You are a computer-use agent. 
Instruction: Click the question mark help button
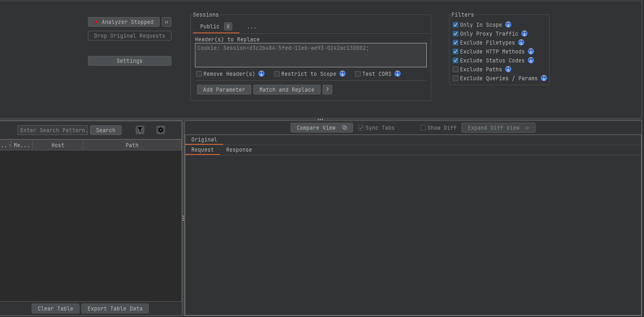point(327,90)
